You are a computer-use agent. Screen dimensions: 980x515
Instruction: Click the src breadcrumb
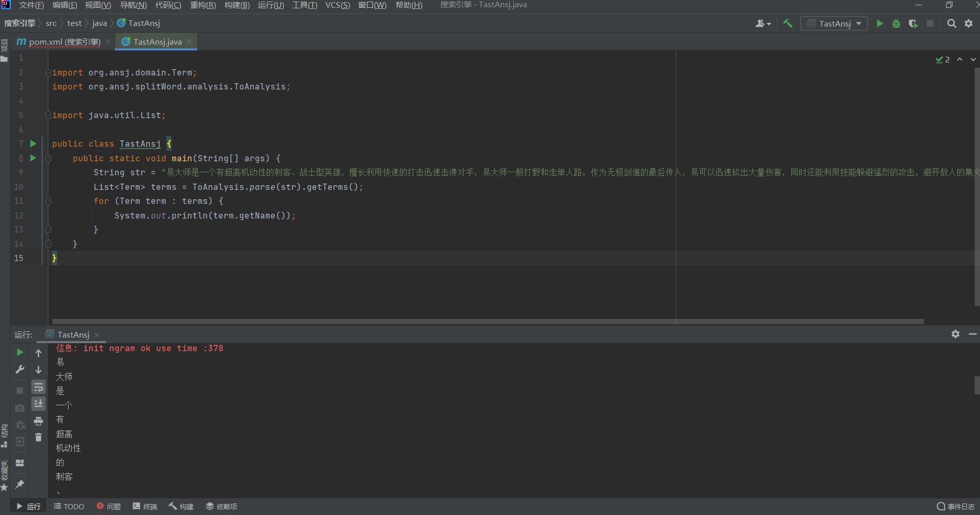(51, 23)
